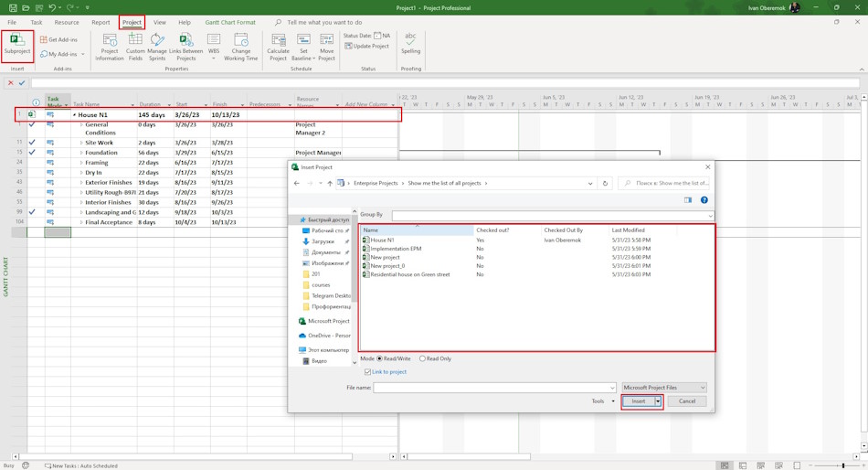Open the Tools dropdown in the dialog

603,401
